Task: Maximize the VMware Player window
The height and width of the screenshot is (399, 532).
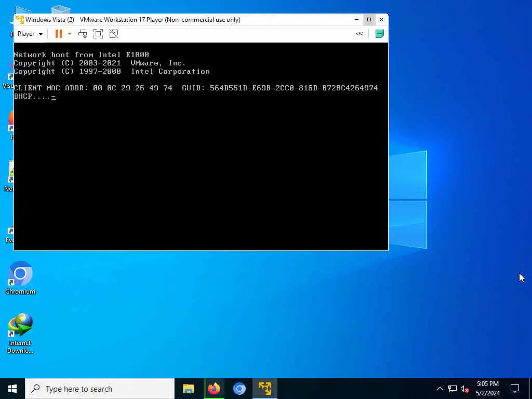Action: coord(369,20)
